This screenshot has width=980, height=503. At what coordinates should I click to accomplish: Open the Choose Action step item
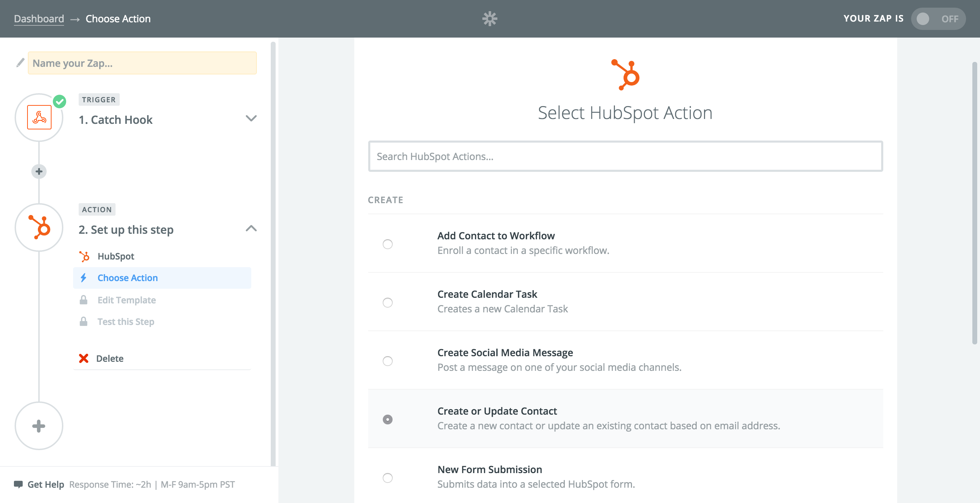(x=162, y=278)
